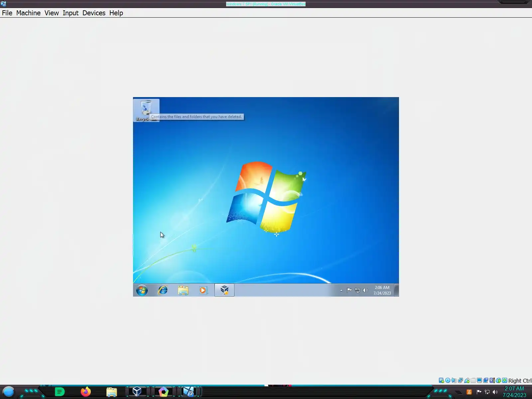This screenshot has height=399, width=532.
Task: Click the guest Show desktop button
Action: (x=396, y=290)
